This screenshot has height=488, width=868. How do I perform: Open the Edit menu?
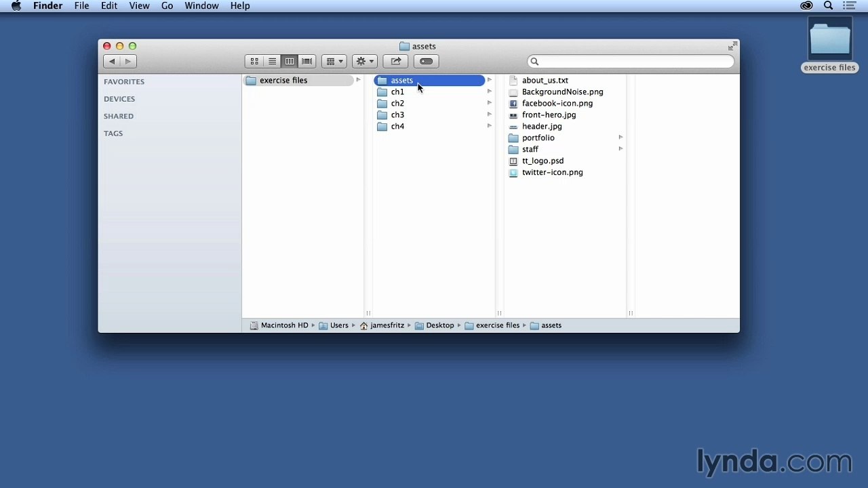pyautogui.click(x=109, y=6)
